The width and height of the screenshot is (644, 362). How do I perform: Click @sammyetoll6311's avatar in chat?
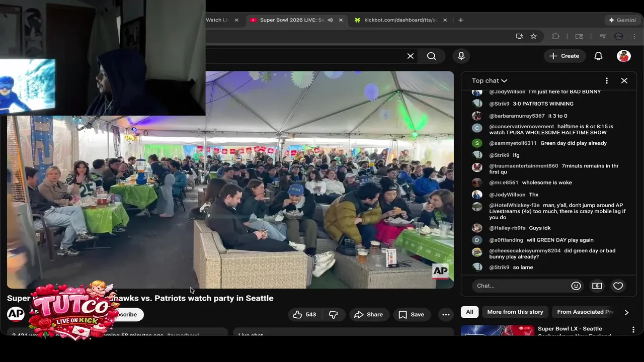(477, 143)
